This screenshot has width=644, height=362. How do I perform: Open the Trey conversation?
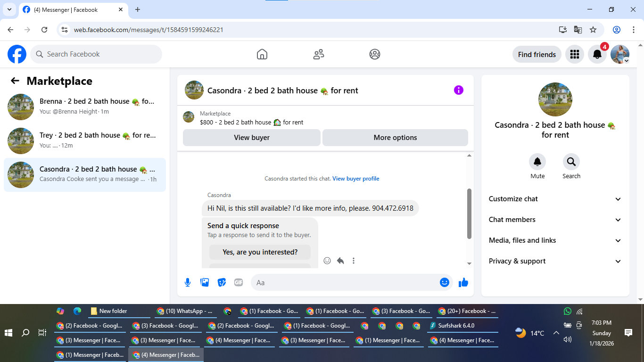coord(85,141)
